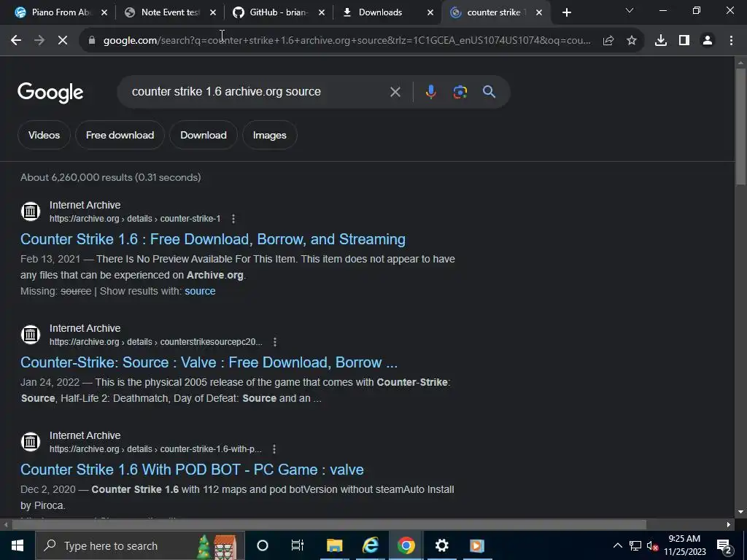Clear the Google search box

pyautogui.click(x=395, y=92)
